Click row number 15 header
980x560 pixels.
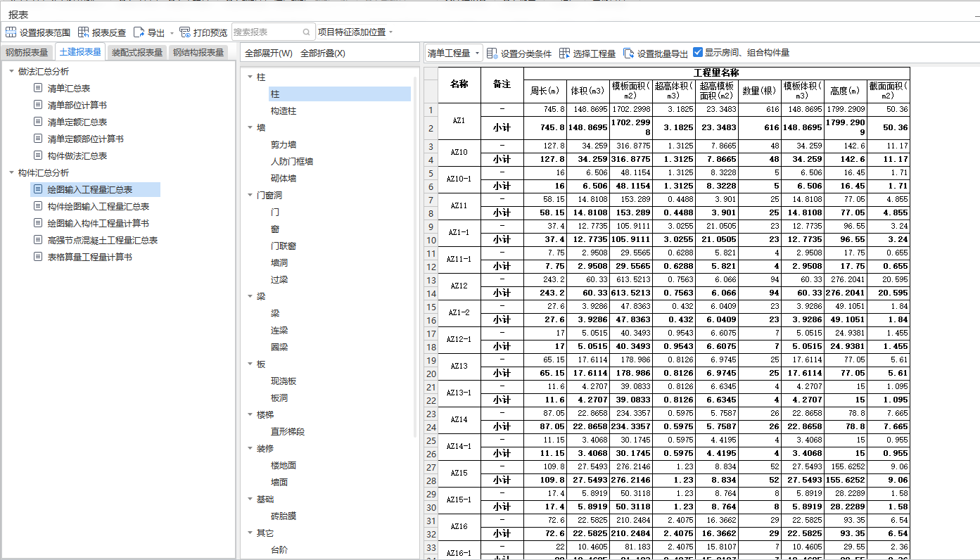(x=431, y=307)
